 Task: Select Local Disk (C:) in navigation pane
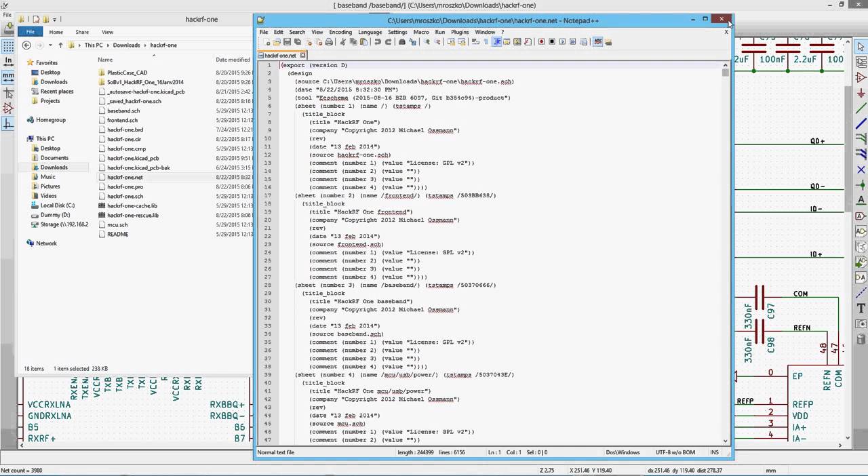[58, 205]
